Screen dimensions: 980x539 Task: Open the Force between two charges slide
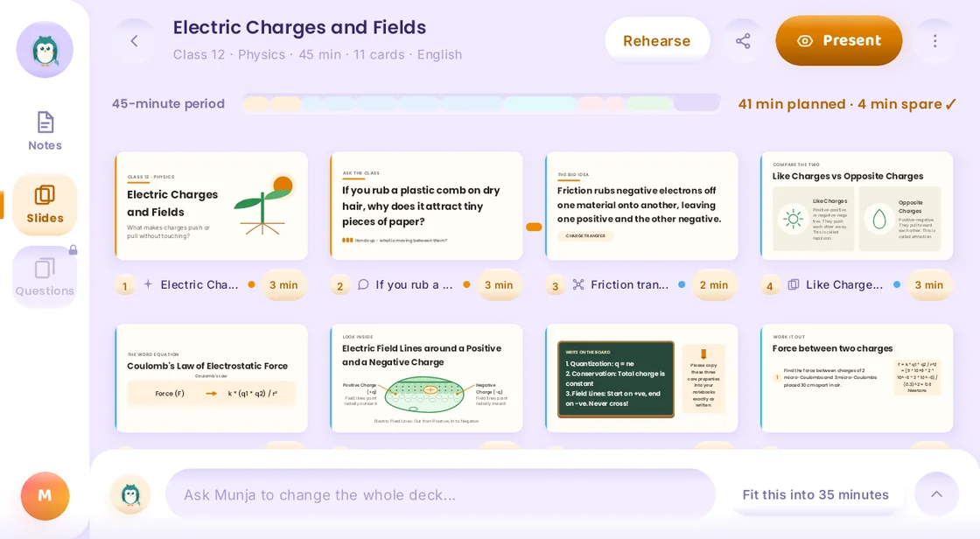(857, 378)
